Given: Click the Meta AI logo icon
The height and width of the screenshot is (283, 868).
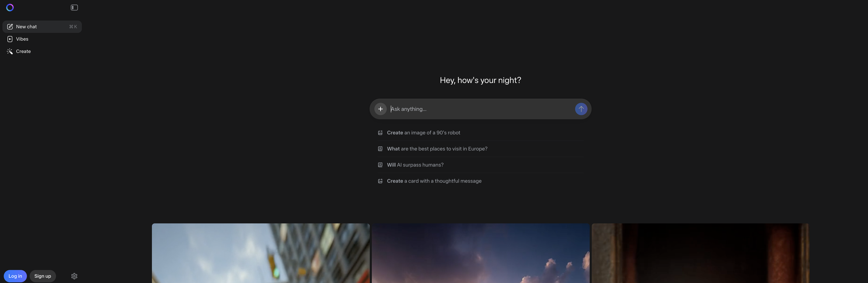Looking at the screenshot, I should pos(10,7).
